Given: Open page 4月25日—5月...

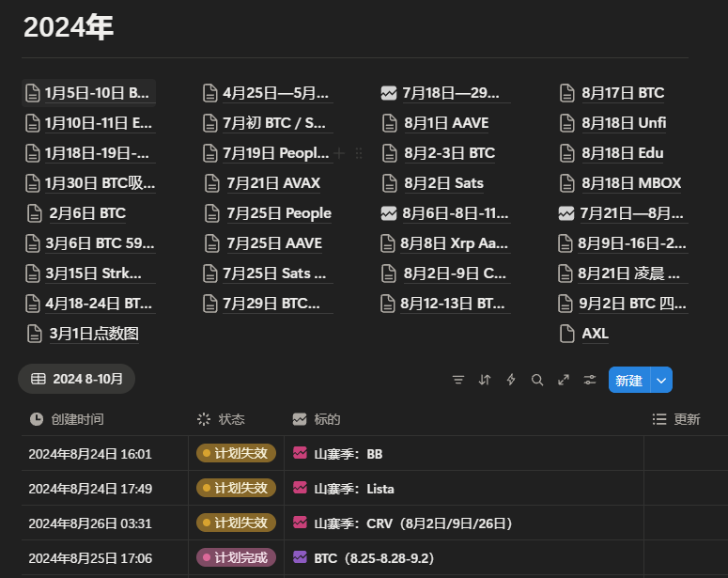Looking at the screenshot, I should (x=275, y=93).
